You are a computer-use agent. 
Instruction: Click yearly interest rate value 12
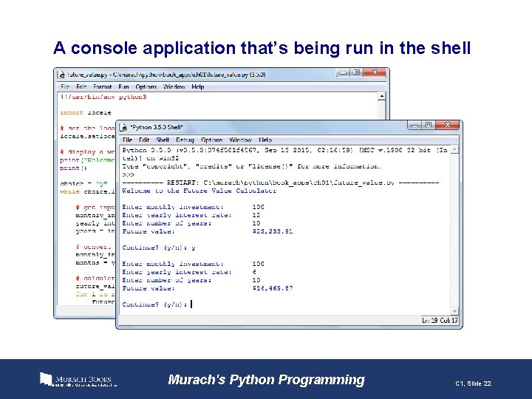(x=256, y=215)
